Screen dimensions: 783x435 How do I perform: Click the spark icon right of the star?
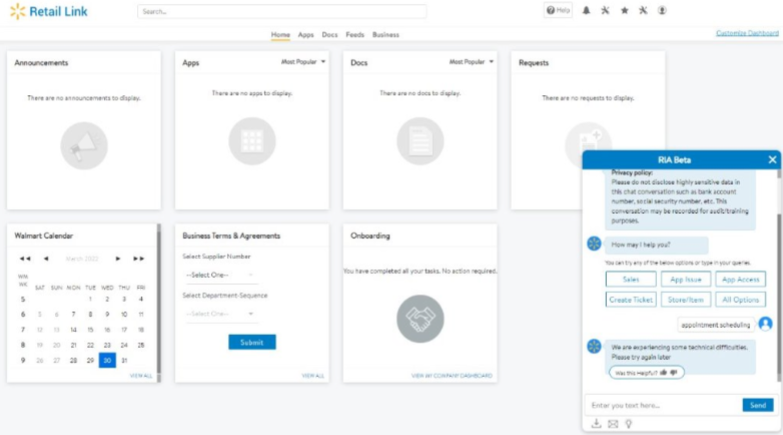(643, 10)
